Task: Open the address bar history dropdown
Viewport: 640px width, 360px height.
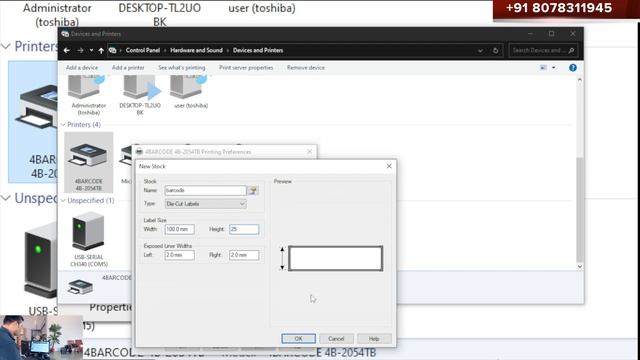Action: tap(480, 51)
